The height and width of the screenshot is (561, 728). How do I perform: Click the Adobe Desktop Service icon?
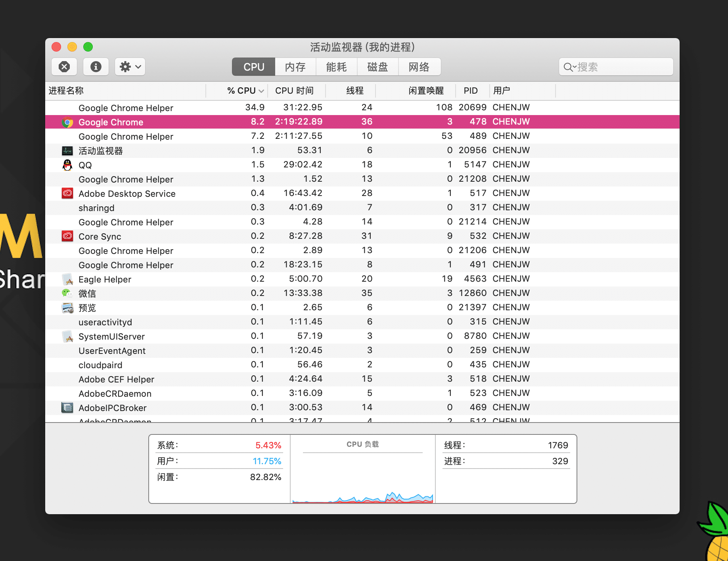coord(67,194)
